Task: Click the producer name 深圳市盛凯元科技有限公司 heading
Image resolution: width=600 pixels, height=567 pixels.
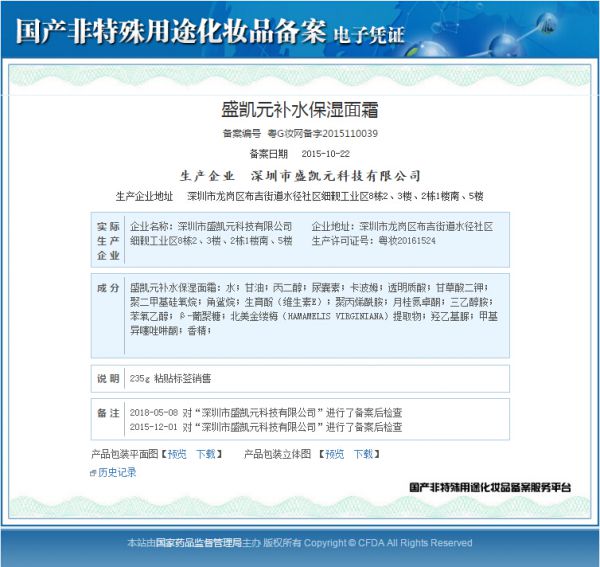Action: (336, 176)
